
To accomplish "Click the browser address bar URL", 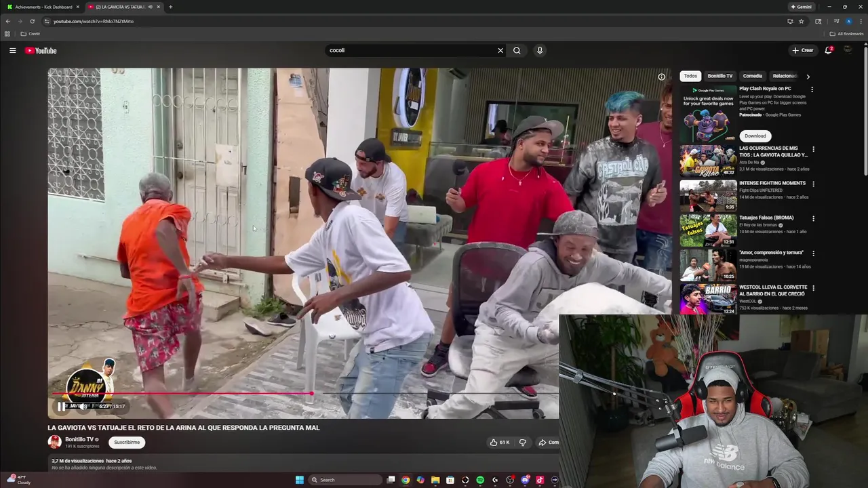I will pyautogui.click(x=94, y=21).
